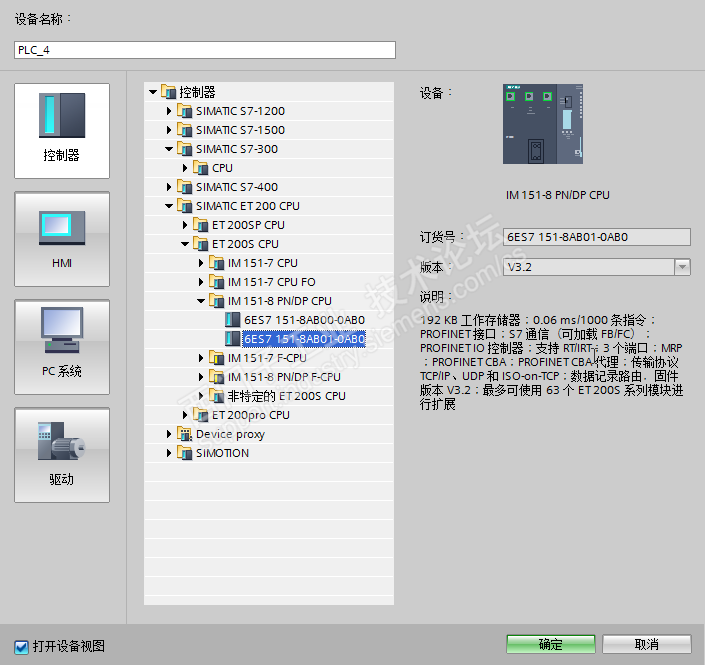Screen dimensions: 705x665
Task: Select the highlighted 6ES7 151-8AB01-0AB0 entry text
Action: click(304, 339)
